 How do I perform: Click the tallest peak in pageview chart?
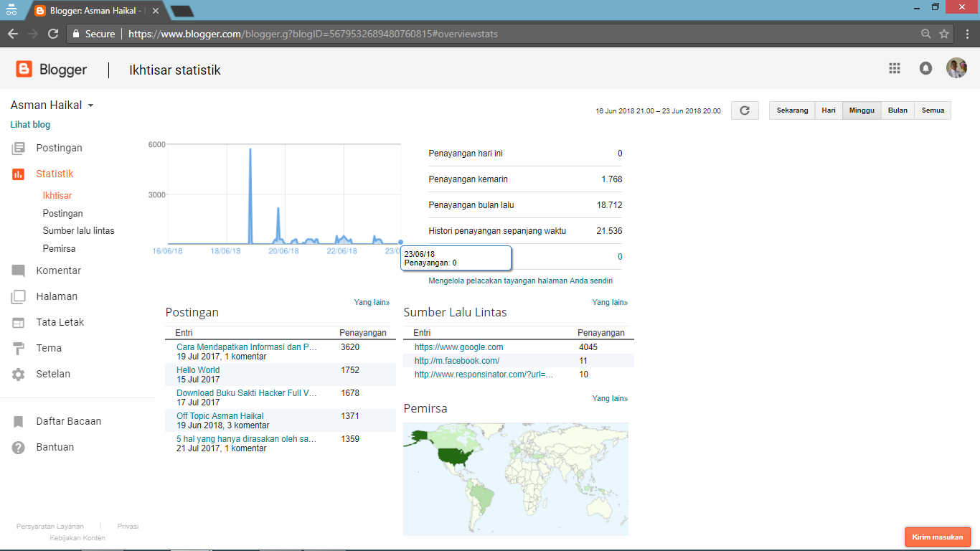(250, 151)
